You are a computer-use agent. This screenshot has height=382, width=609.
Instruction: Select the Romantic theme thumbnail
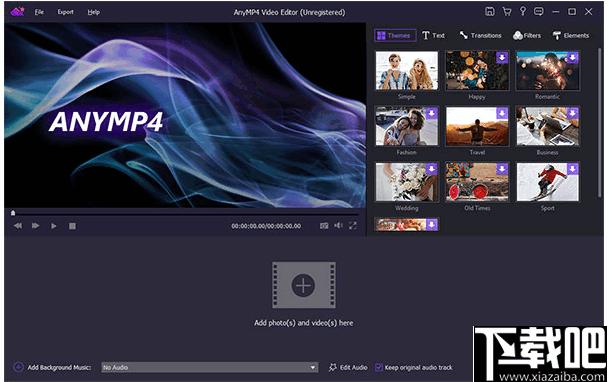tap(548, 71)
